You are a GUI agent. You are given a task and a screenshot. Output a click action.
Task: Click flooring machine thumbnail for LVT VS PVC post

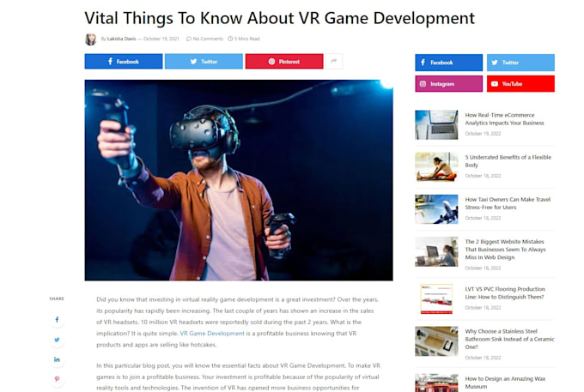tap(436, 299)
